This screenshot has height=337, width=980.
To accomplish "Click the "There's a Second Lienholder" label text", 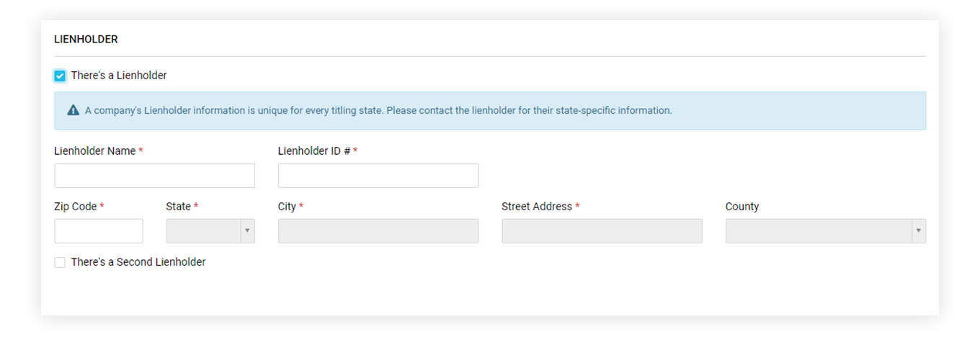I will [138, 262].
